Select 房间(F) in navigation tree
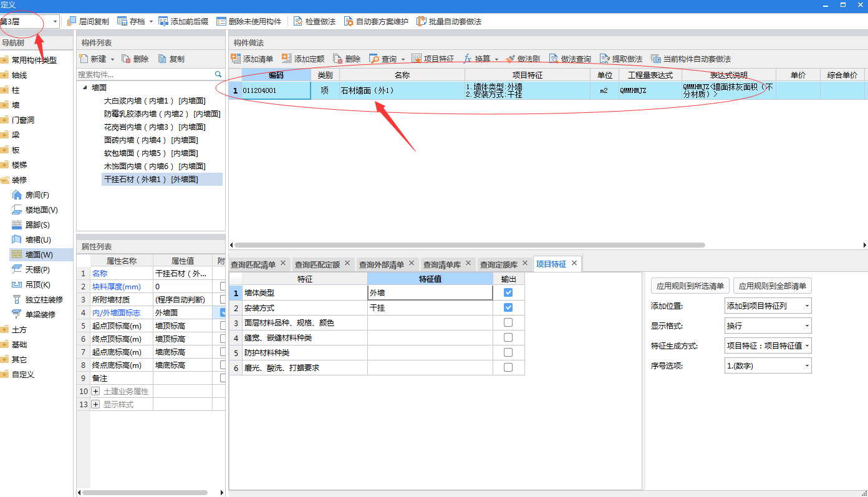Image resolution: width=868 pixels, height=497 pixels. click(37, 195)
